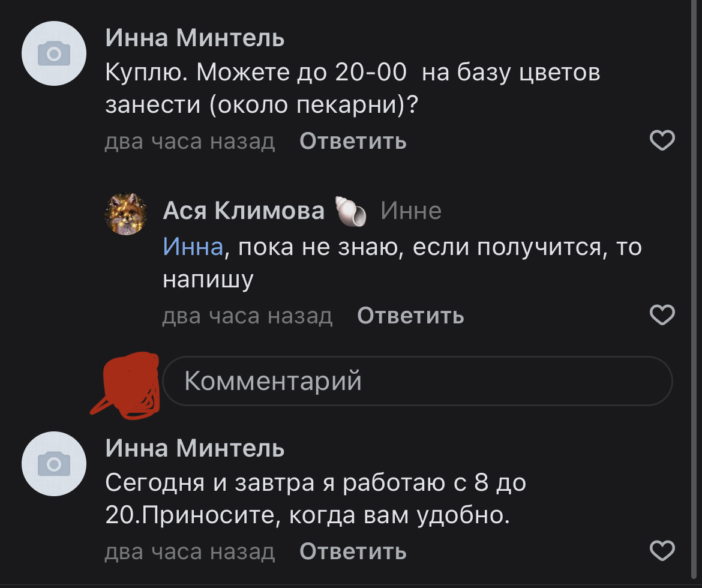
Task: Click the gray "Инне" reply-to label
Action: [411, 211]
